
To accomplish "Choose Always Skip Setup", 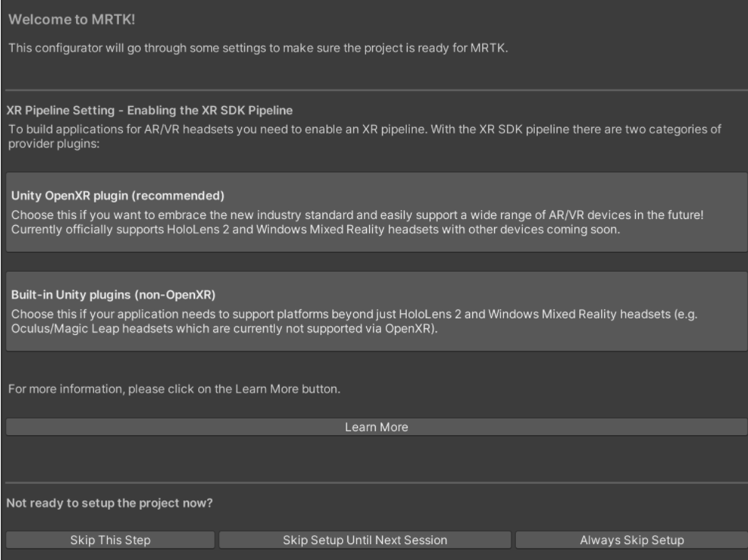I will pos(631,540).
